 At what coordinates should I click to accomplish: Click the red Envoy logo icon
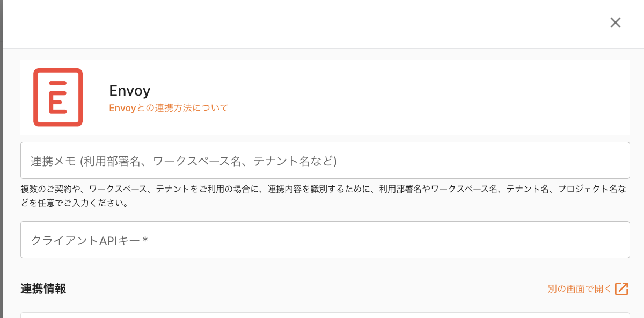coord(58,97)
